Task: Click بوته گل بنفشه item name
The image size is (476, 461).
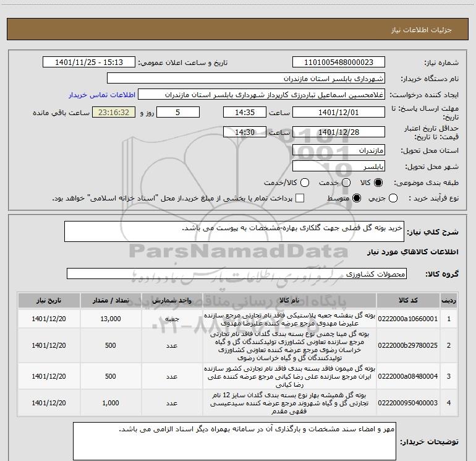Action: [289, 319]
